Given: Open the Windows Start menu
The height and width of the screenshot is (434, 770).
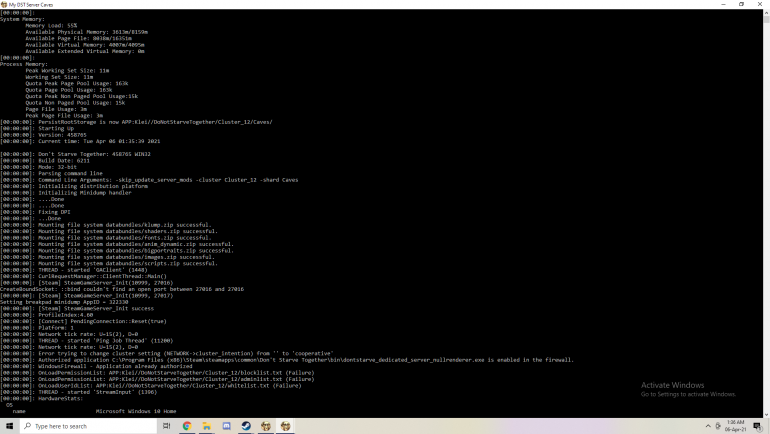Looking at the screenshot, I should point(9,426).
